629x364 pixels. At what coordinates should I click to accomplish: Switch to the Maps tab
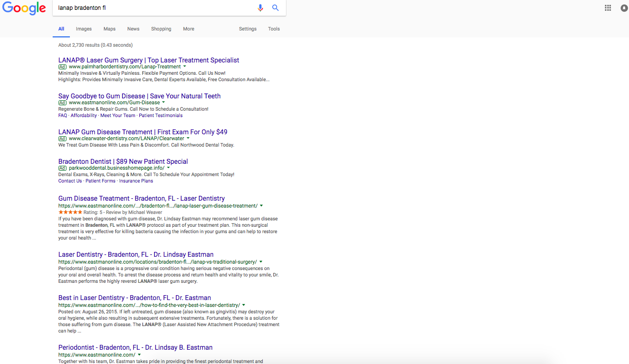109,29
